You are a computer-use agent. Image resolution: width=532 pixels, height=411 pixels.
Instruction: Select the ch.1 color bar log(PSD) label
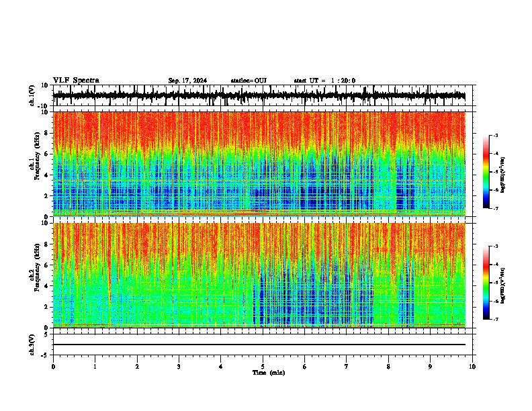click(x=503, y=175)
